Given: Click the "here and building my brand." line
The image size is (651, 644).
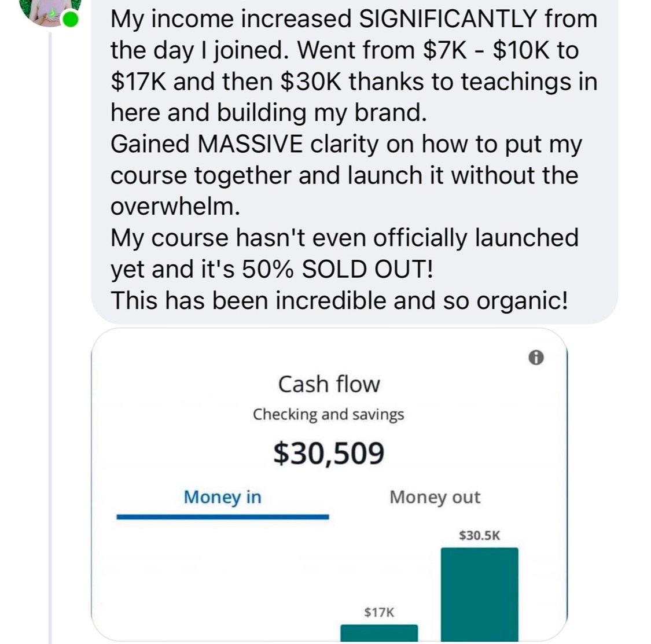Looking at the screenshot, I should pos(268,113).
